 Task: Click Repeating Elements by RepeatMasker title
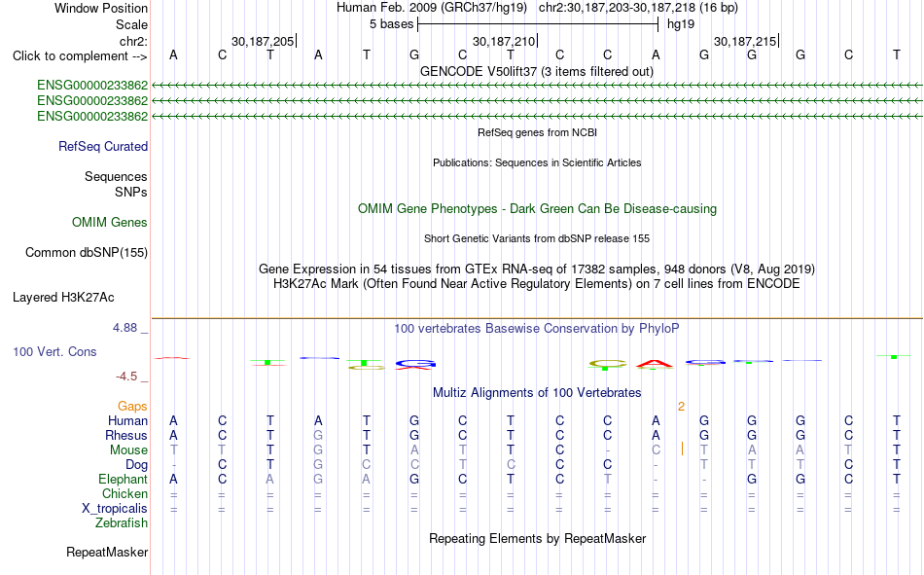click(537, 538)
